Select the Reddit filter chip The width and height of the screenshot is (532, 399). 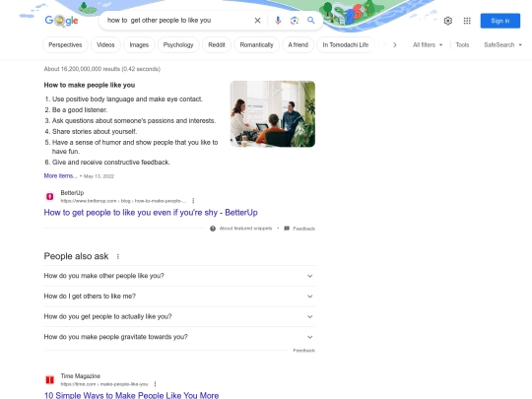tap(217, 44)
